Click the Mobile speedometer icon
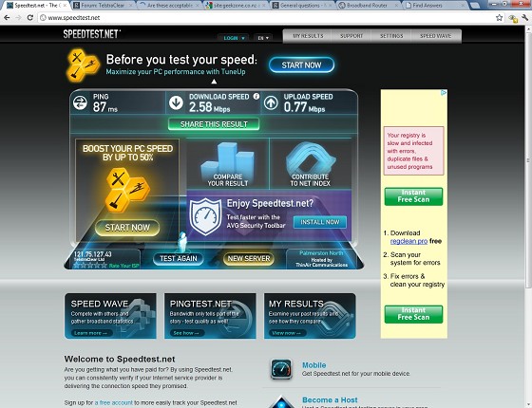 pos(281,369)
